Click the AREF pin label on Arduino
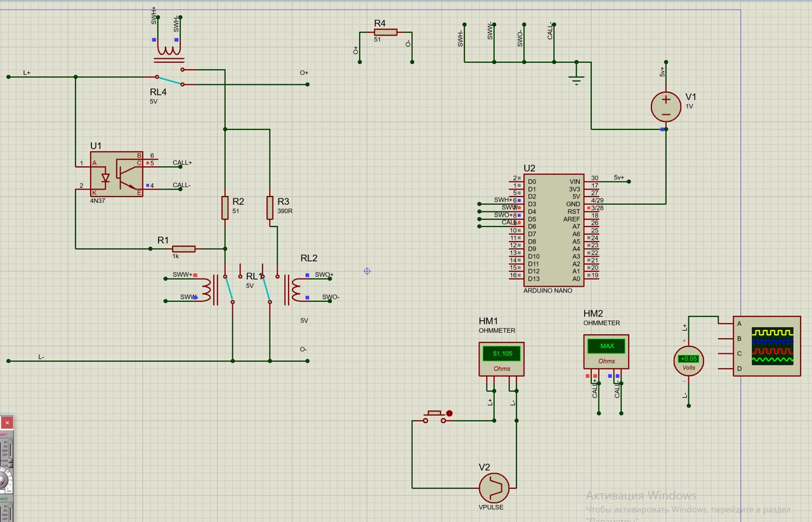This screenshot has height=522, width=812. (x=572, y=219)
